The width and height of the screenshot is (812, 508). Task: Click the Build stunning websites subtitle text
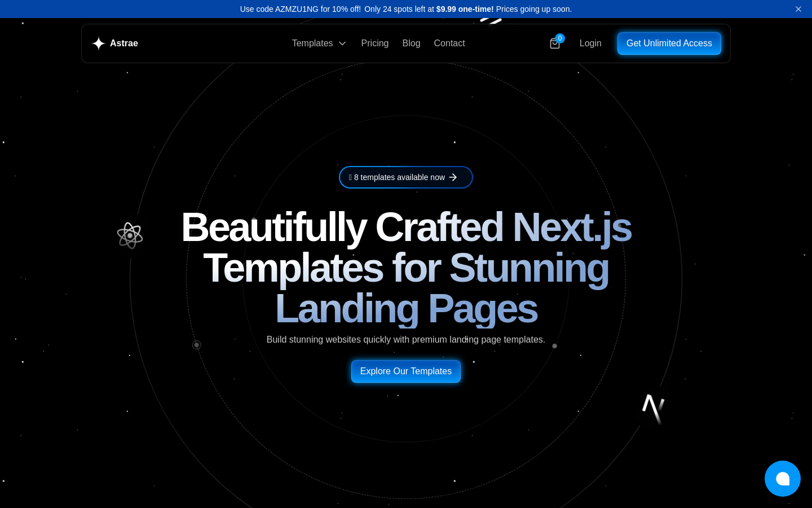tap(406, 340)
